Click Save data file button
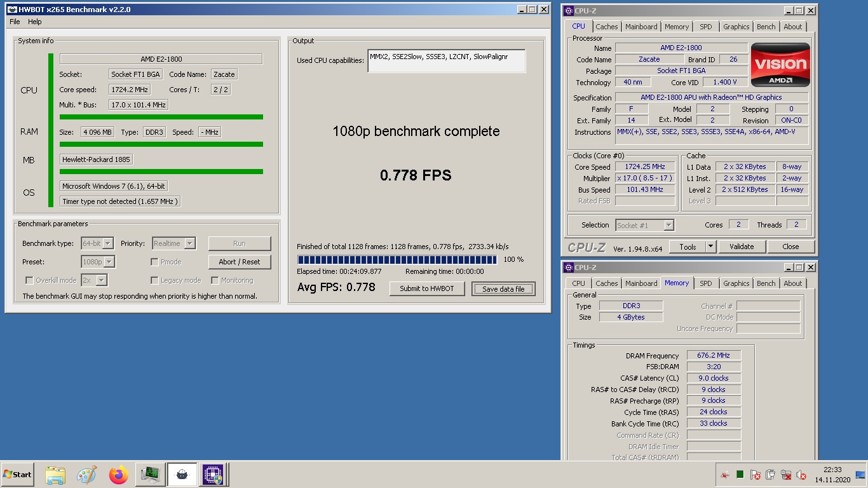This screenshot has width=868, height=488. [503, 289]
